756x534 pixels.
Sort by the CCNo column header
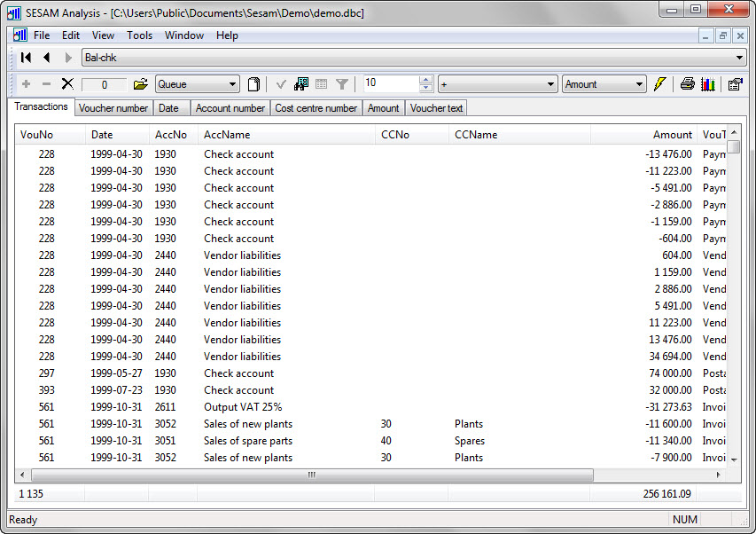412,135
